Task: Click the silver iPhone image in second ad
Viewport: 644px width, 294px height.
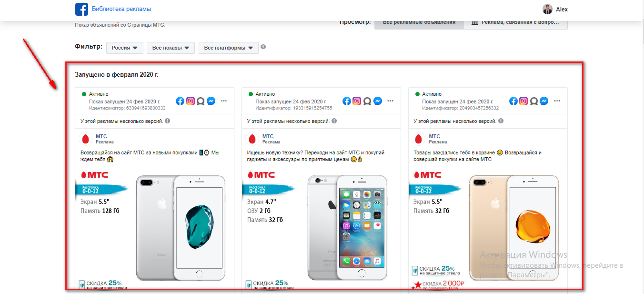Action: coord(347,227)
